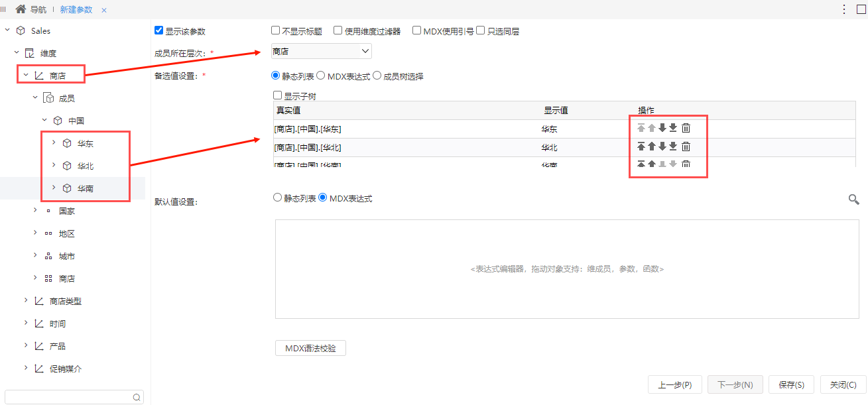Delete the 华东 row with trash icon
This screenshot has width=868, height=405.
(686, 128)
